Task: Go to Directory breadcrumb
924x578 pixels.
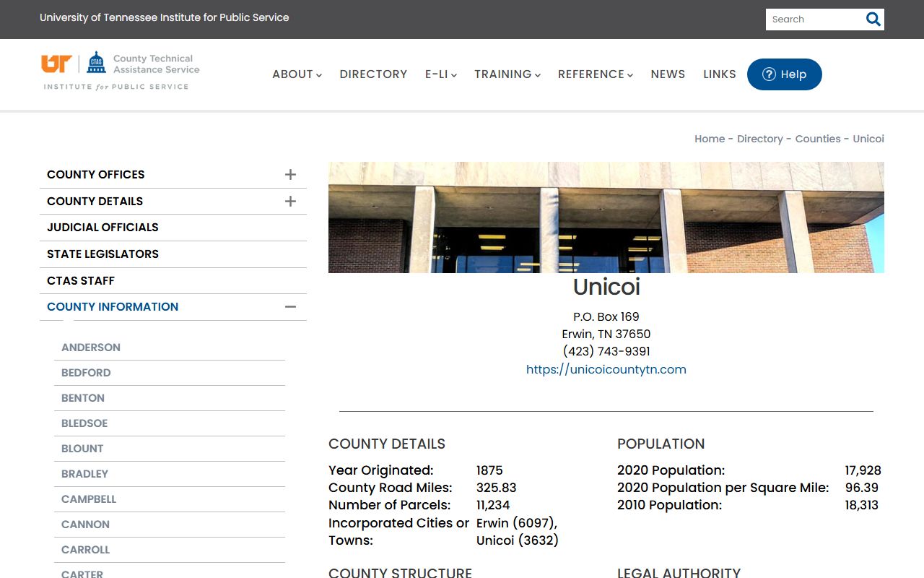Action: [760, 139]
